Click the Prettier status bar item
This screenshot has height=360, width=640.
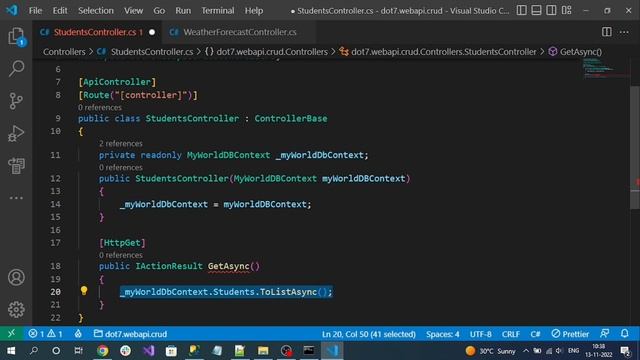pos(570,334)
